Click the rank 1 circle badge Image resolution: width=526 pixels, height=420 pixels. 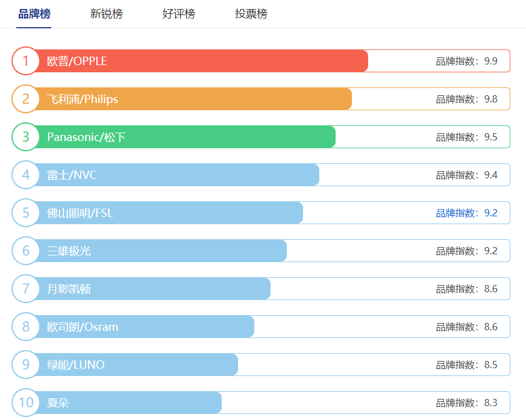click(x=26, y=61)
